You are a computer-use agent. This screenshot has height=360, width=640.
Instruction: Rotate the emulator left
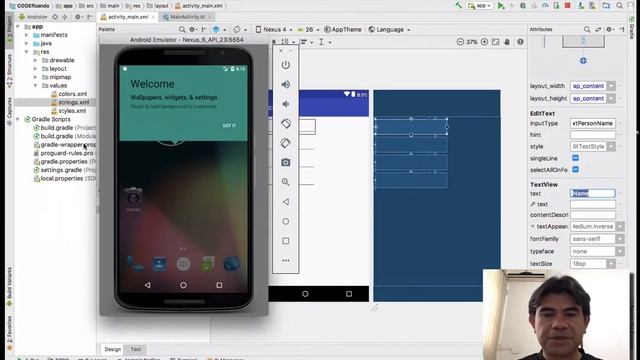(x=286, y=123)
